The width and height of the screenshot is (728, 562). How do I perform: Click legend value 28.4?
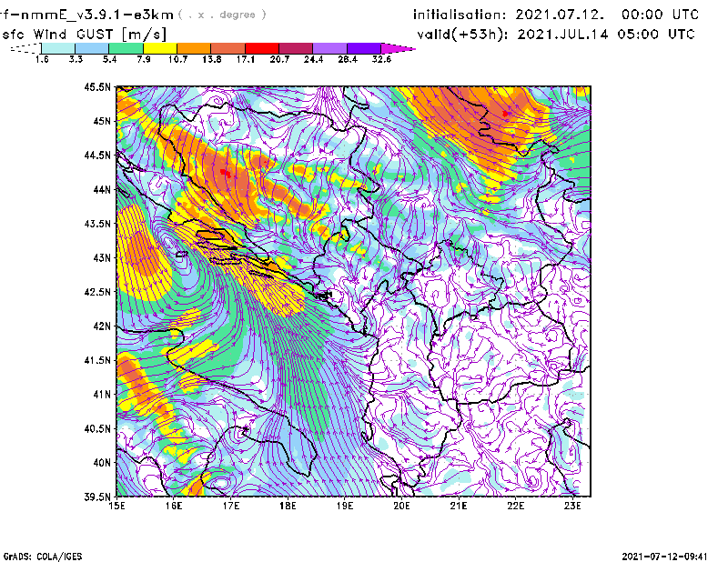tap(348, 59)
